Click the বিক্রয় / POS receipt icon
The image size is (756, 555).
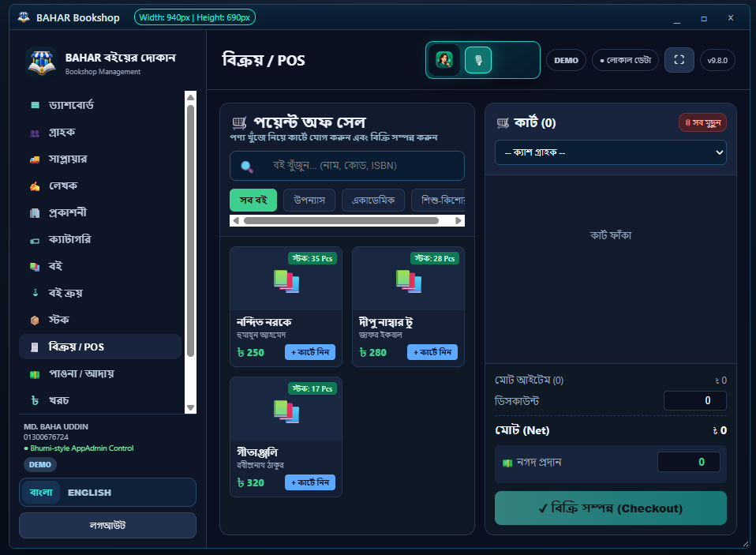(x=35, y=347)
